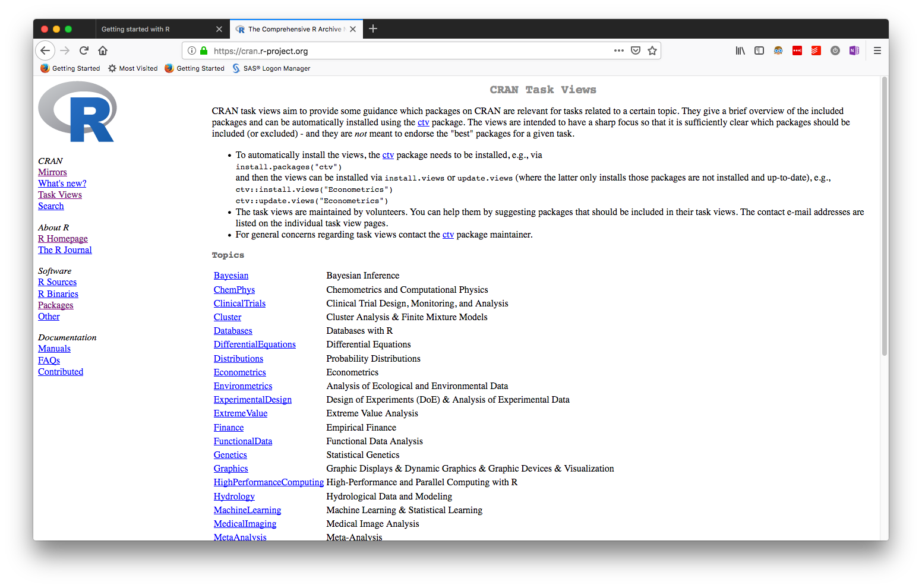Open the MedicalImaging task view
922x588 pixels.
pos(245,524)
